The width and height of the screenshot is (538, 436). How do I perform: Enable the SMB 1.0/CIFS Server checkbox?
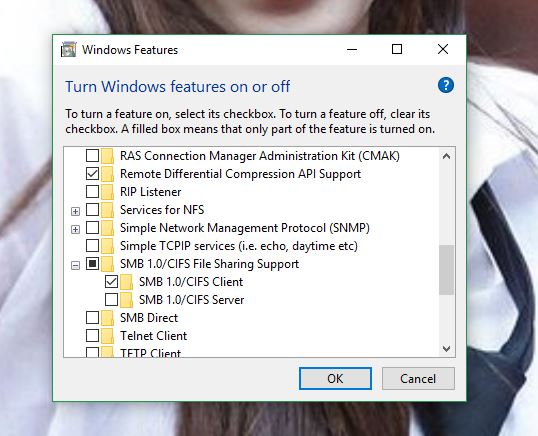[x=112, y=300]
